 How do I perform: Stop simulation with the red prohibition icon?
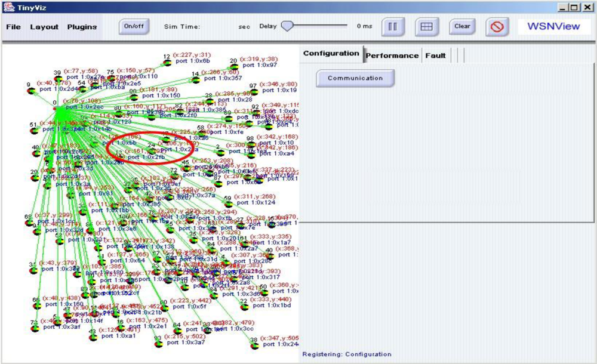tap(497, 27)
